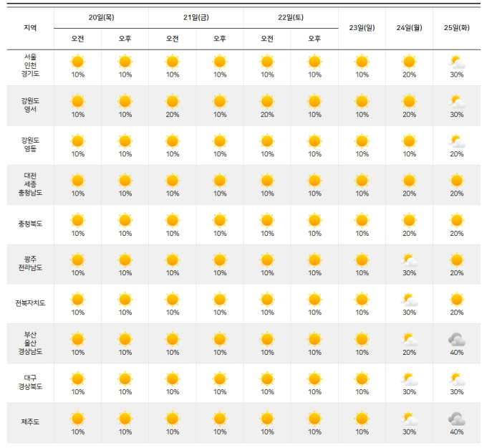Click the 40% value for 부산 울산 경상남도 on 25일(화)
This screenshot has height=448, width=487.
point(457,352)
